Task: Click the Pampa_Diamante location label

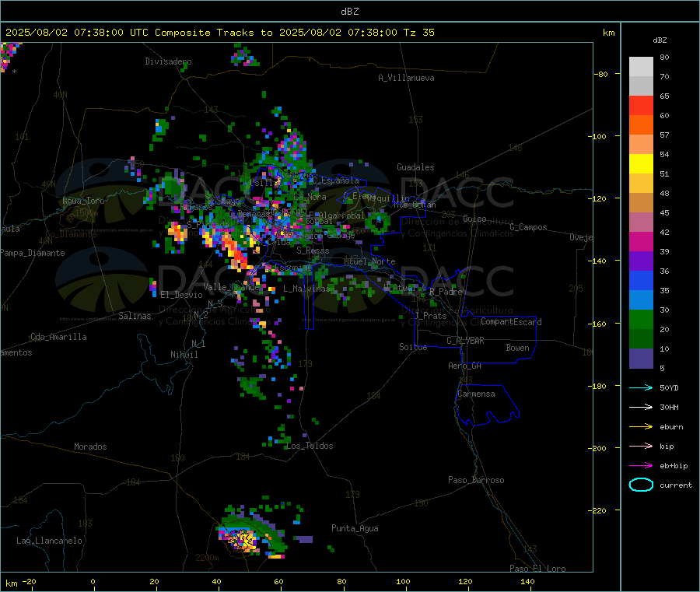Action: click(32, 253)
